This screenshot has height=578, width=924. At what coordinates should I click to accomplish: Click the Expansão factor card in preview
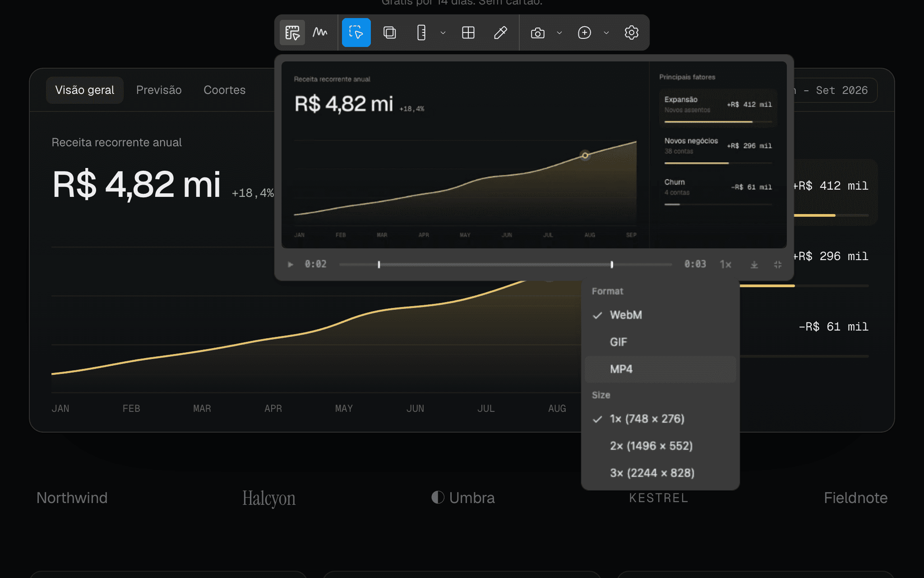(x=718, y=108)
